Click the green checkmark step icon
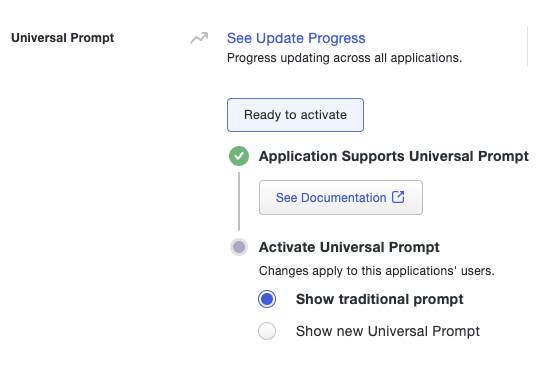This screenshot has width=543, height=365. (x=239, y=156)
